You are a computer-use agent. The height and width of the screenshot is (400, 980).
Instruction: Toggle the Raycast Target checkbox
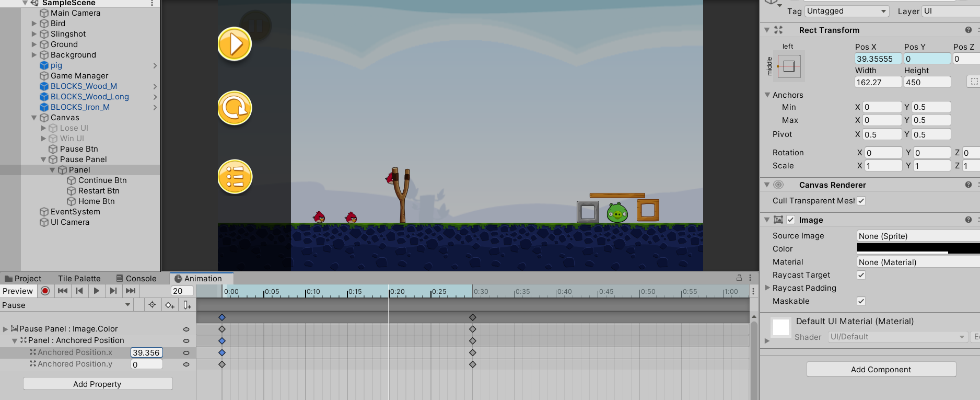coord(861,275)
